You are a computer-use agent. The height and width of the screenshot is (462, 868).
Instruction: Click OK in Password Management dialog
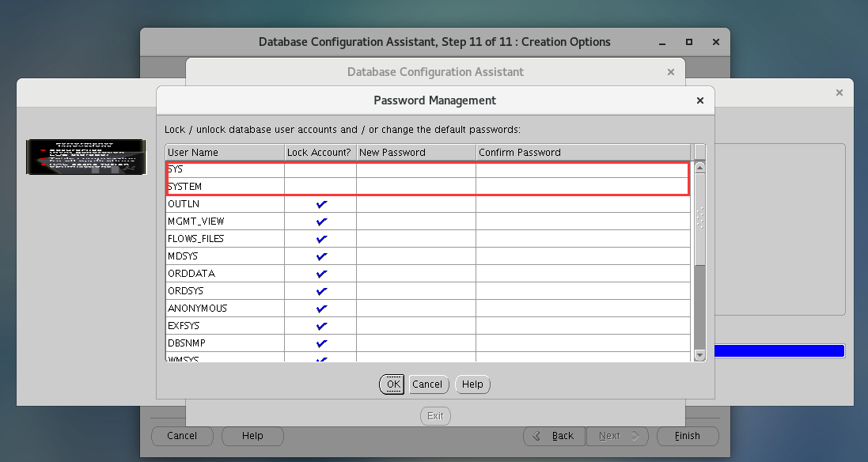tap(392, 384)
